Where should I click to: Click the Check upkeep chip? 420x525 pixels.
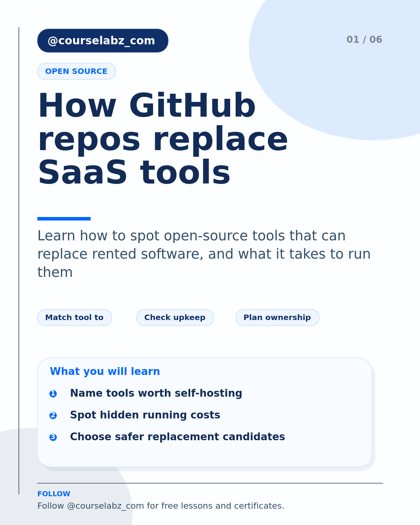click(175, 318)
